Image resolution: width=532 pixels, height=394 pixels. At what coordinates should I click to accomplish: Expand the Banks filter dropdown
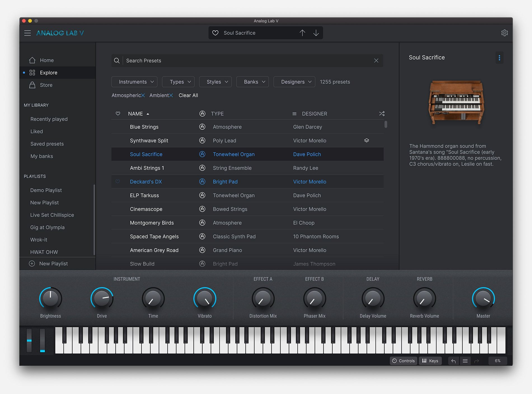[x=252, y=82]
